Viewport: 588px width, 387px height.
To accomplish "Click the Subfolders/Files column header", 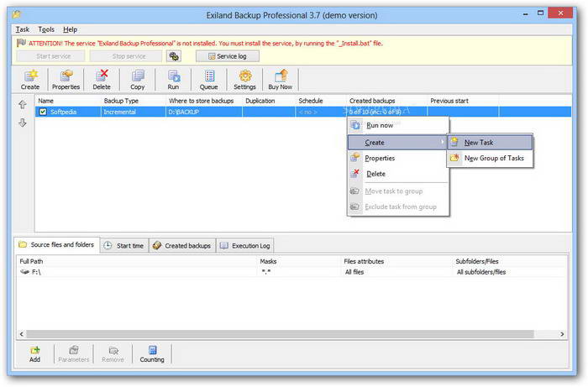I will point(509,261).
